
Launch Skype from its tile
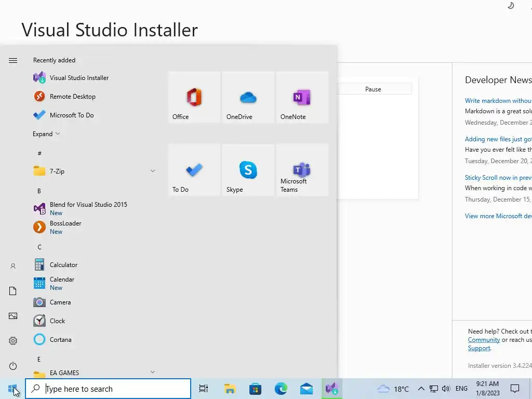click(x=248, y=170)
